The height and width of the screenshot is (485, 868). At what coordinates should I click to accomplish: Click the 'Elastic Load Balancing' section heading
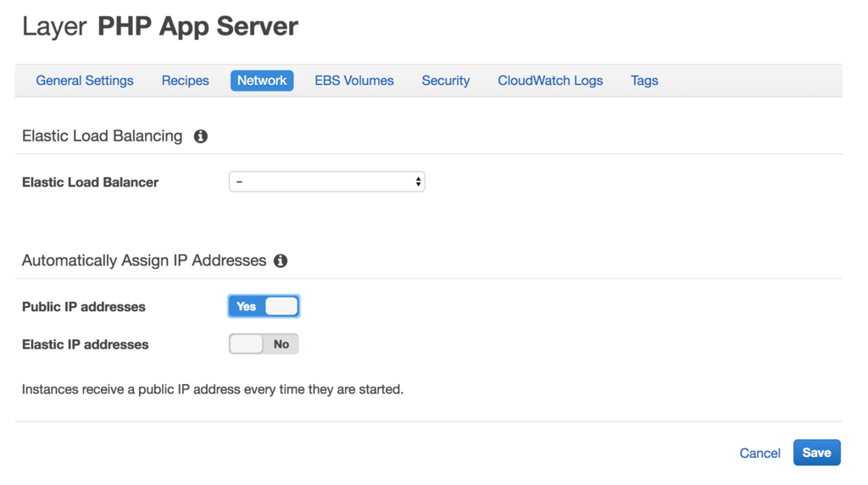point(102,137)
